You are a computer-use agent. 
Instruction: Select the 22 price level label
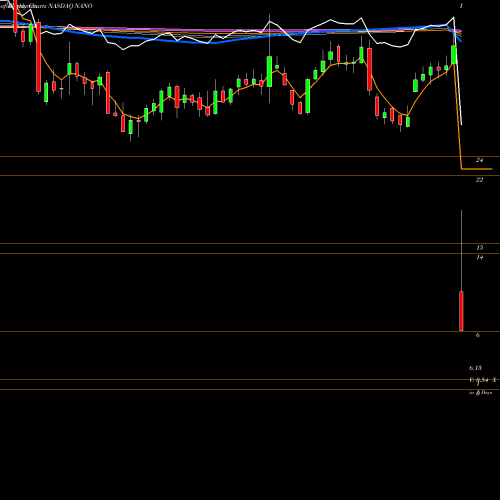pos(479,180)
